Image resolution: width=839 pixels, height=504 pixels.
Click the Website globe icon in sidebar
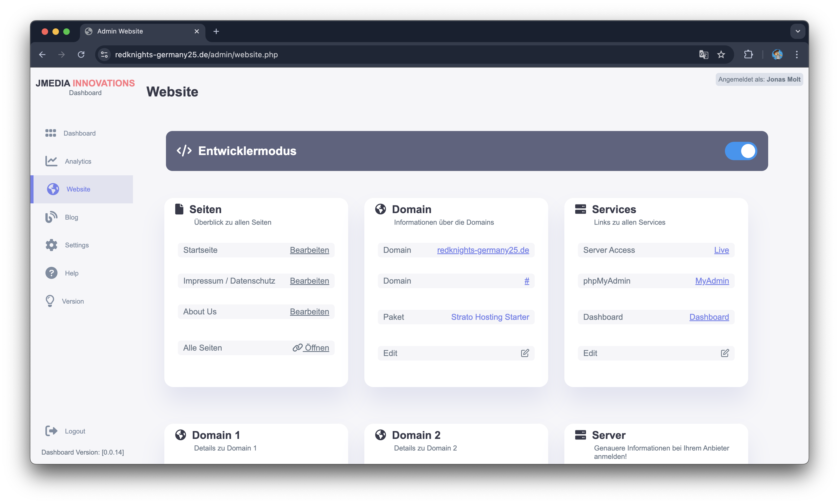click(x=53, y=189)
